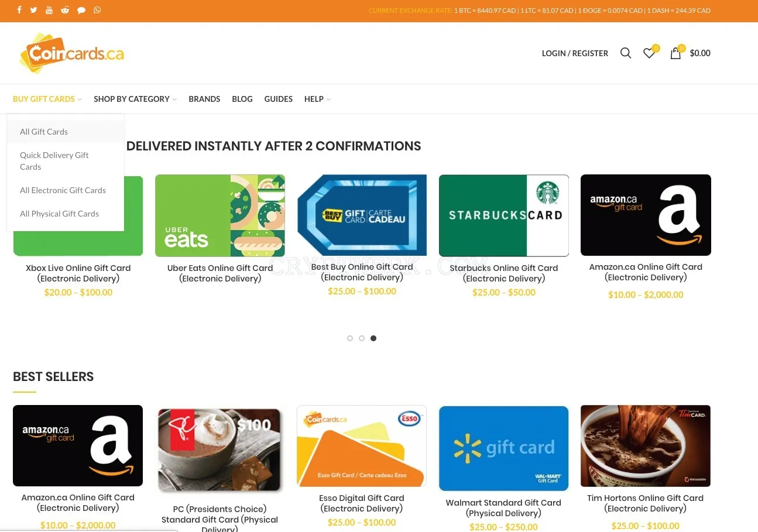Open the Best Buy Online Gift Card title
This screenshot has width=758, height=532.
(x=362, y=272)
